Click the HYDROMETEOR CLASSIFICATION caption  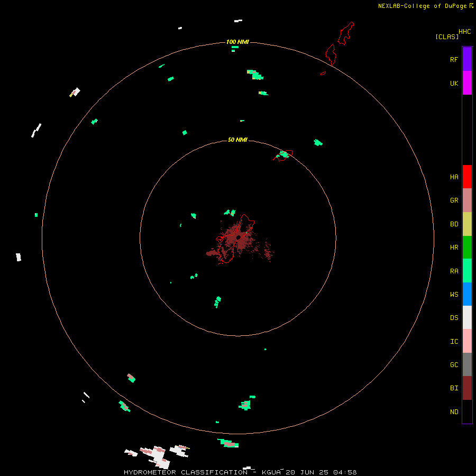(186, 472)
